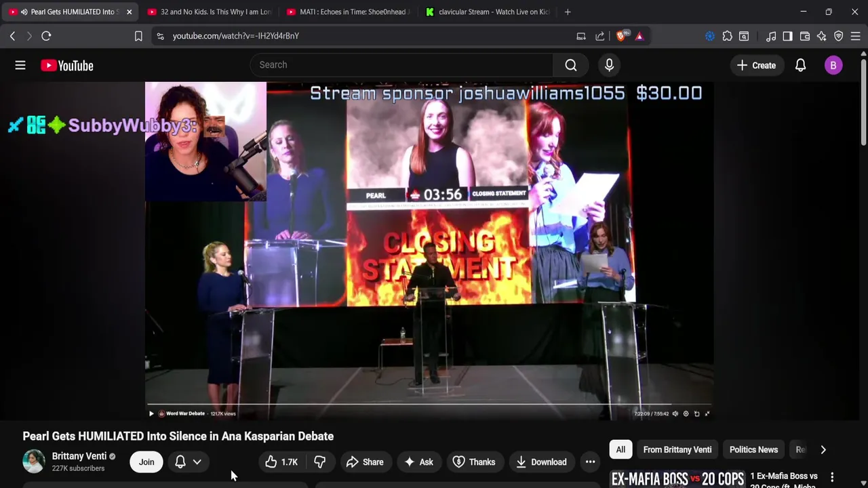Screen dimensions: 868x488
Task: Switch to the clavicular Stream Kick tab
Action: pyautogui.click(x=488, y=12)
